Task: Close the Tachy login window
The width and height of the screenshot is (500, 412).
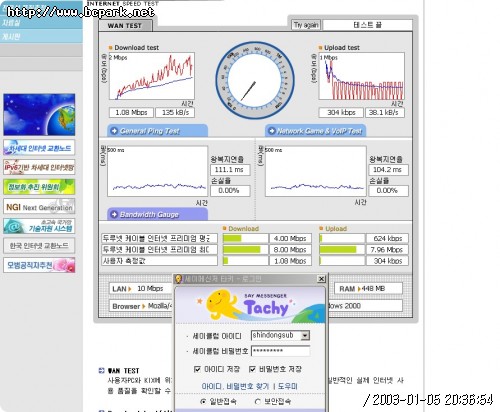Action: [x=321, y=279]
